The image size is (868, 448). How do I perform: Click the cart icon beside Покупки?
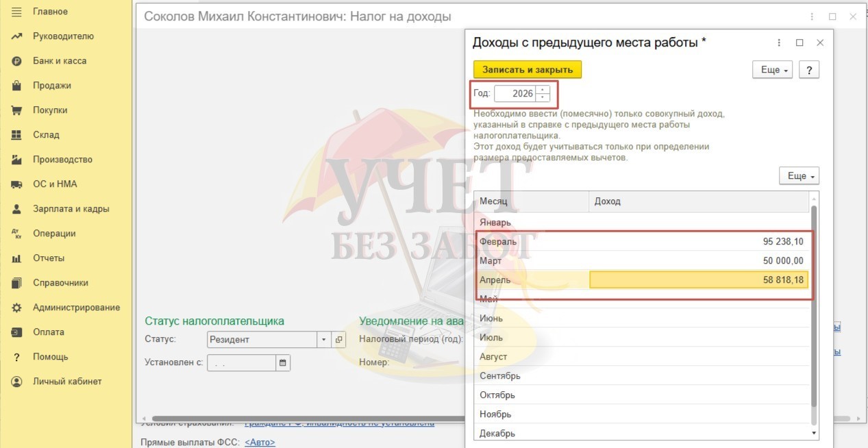pos(17,110)
